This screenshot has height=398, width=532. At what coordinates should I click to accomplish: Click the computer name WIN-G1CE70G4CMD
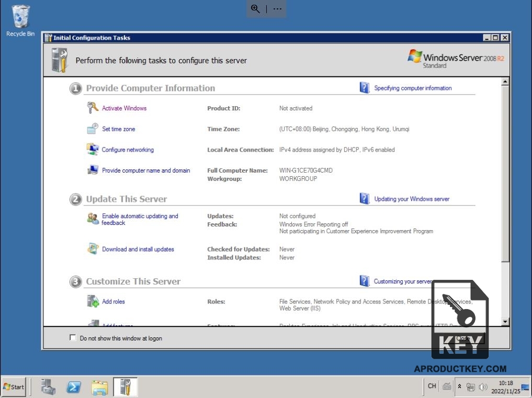point(305,170)
